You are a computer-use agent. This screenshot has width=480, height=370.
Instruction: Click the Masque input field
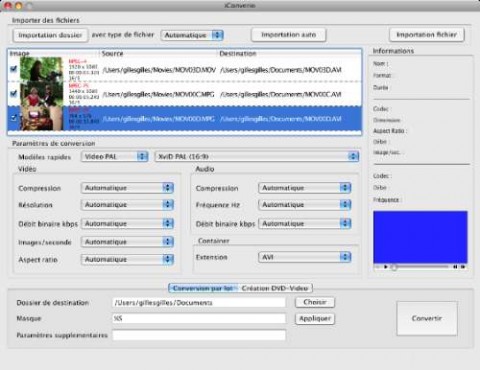coord(199,318)
